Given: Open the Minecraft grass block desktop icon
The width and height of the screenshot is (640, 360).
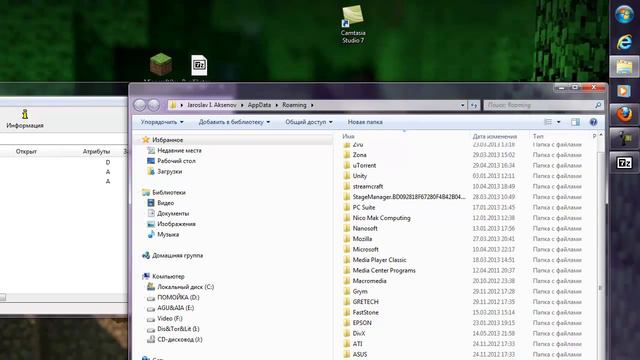Looking at the screenshot, I should point(161,64).
